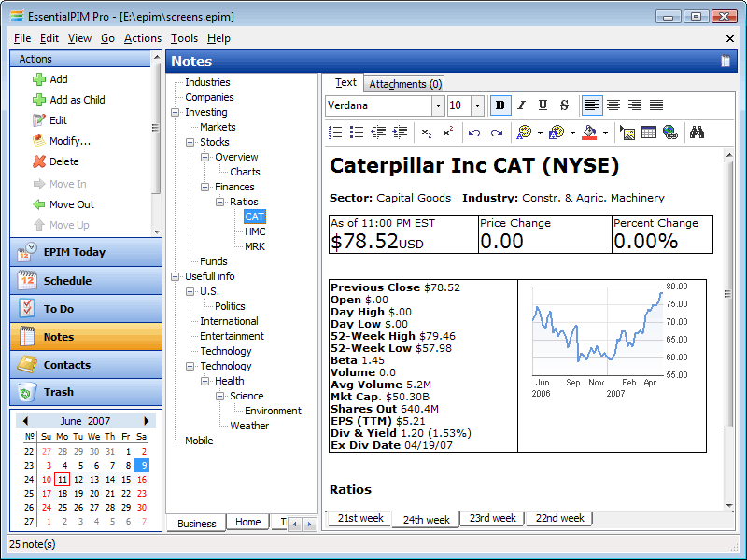Click the insert picture icon
747x560 pixels.
[x=627, y=133]
